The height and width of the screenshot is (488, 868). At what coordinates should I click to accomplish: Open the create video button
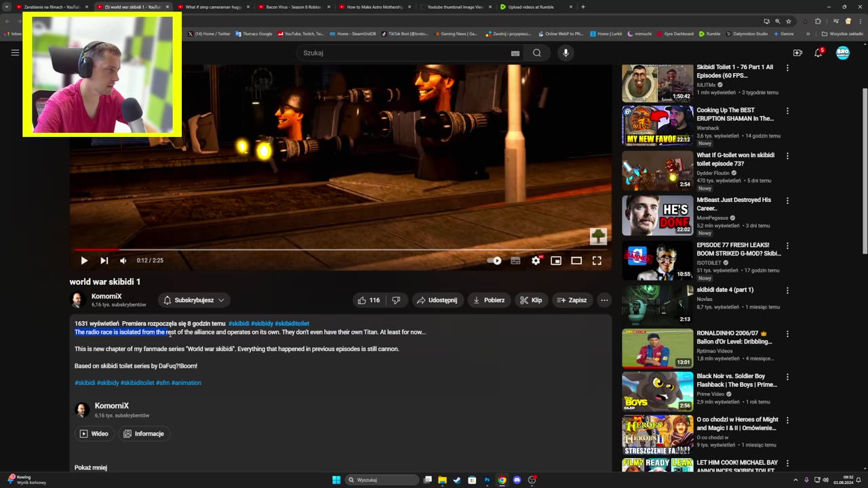point(797,53)
